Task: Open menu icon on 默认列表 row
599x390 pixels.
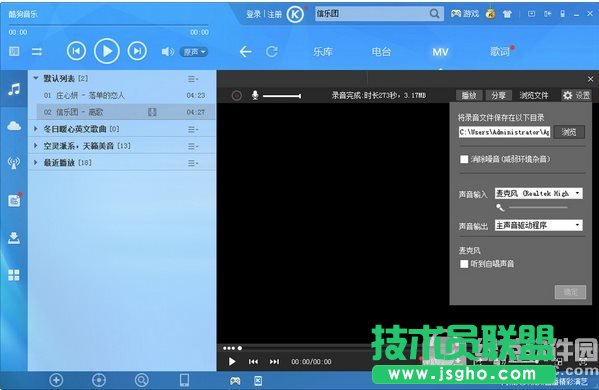Action: coord(193,79)
